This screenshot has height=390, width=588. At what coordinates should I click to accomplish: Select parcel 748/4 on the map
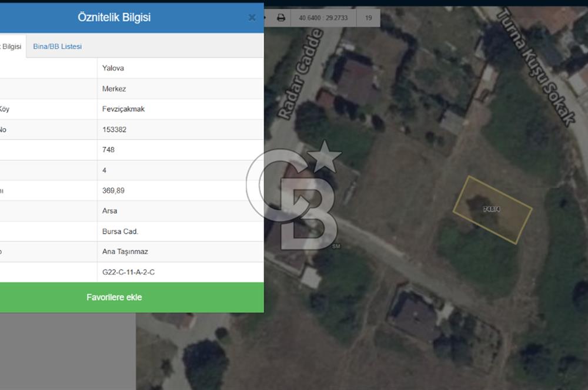[492, 209]
